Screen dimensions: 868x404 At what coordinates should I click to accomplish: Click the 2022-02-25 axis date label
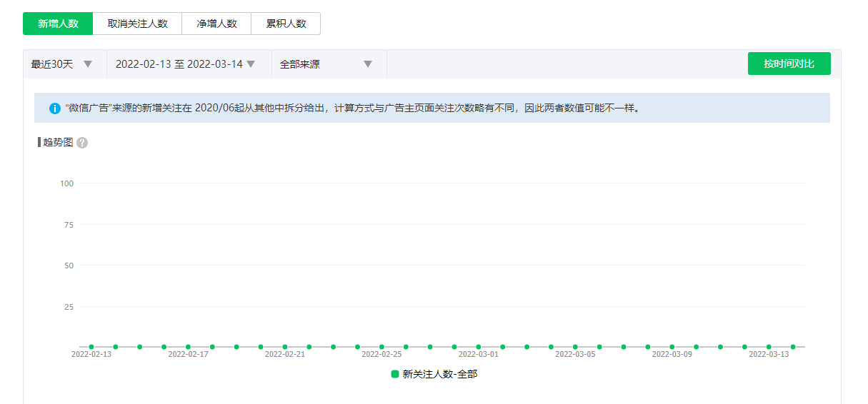coord(381,354)
